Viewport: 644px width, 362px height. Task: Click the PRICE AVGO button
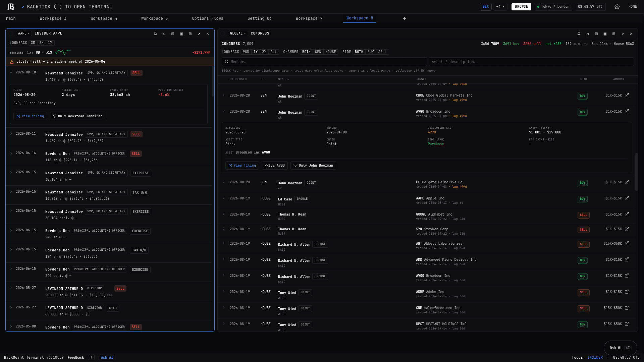(275, 166)
